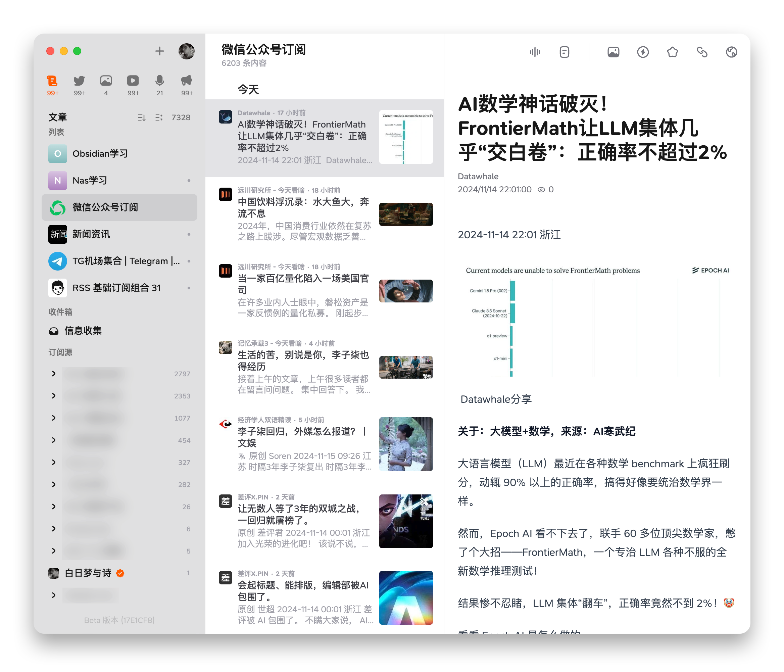Click the 远川研究所 icon on 中国饮料浮沉录 entry
The height and width of the screenshot is (672, 784).
(x=226, y=194)
